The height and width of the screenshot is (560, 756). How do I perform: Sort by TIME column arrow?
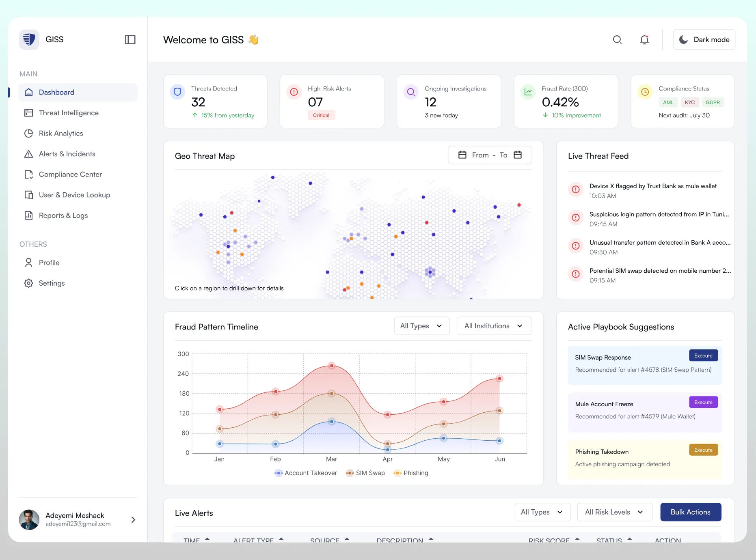[207, 539]
